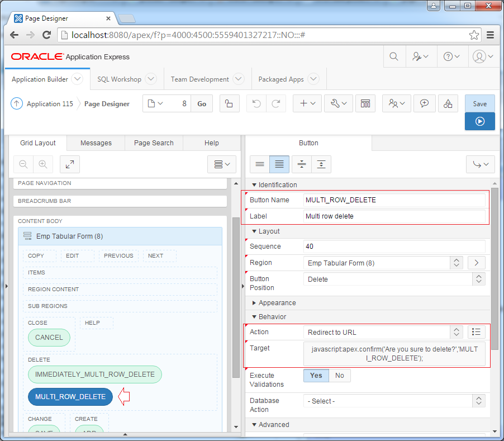This screenshot has height=441, width=504.
Task: Collapse the Advanced group
Action: [254, 425]
